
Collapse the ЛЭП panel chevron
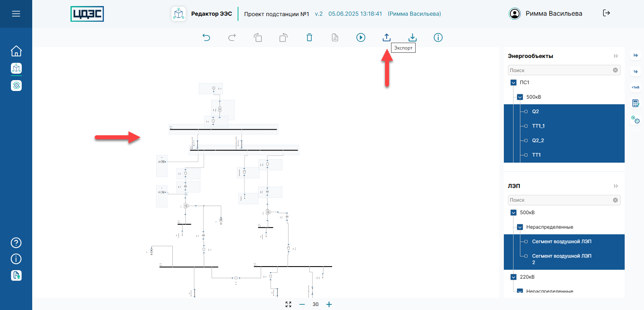(615, 186)
